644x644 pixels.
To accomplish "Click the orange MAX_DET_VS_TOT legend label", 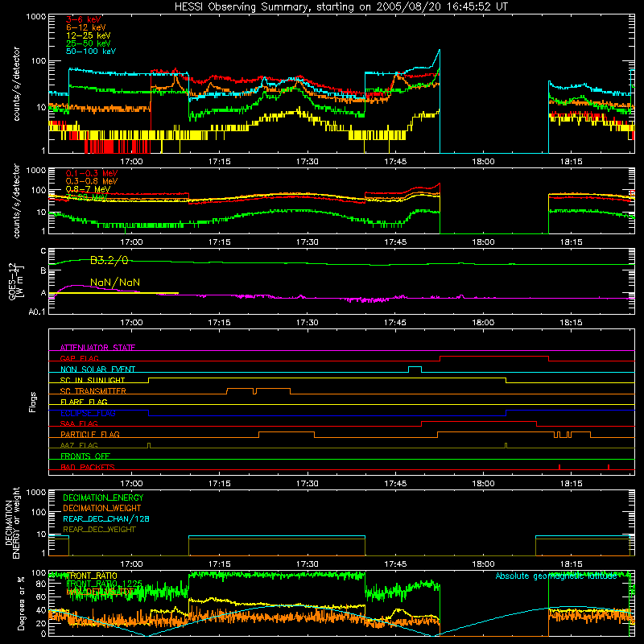I will tap(100, 592).
